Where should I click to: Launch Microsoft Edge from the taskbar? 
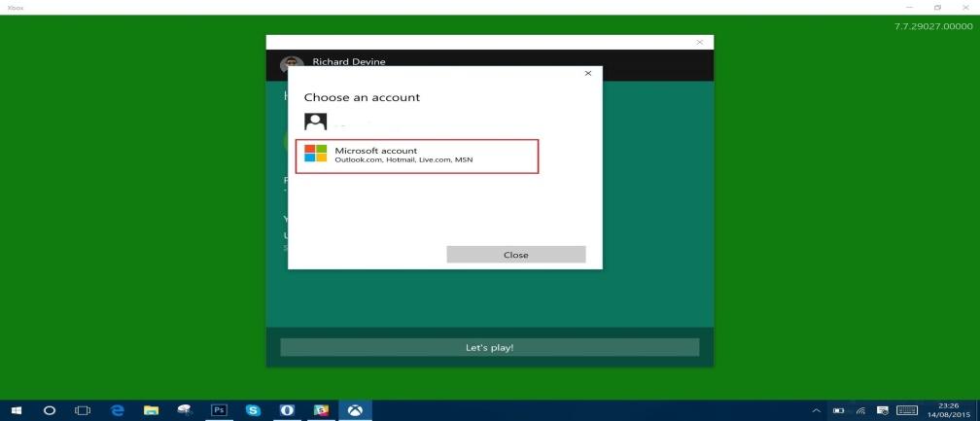[118, 410]
